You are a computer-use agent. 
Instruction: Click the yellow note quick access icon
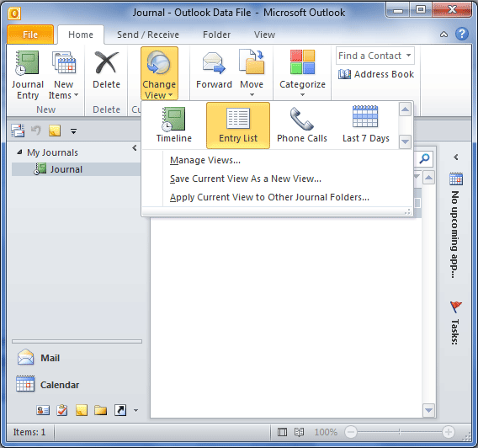click(55, 131)
